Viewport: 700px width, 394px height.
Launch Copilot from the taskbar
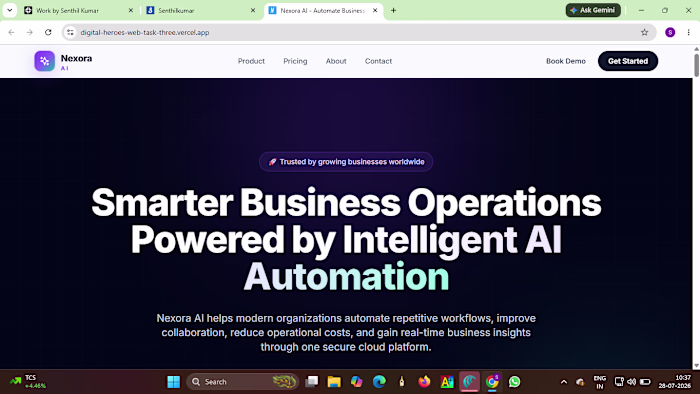[x=357, y=382]
